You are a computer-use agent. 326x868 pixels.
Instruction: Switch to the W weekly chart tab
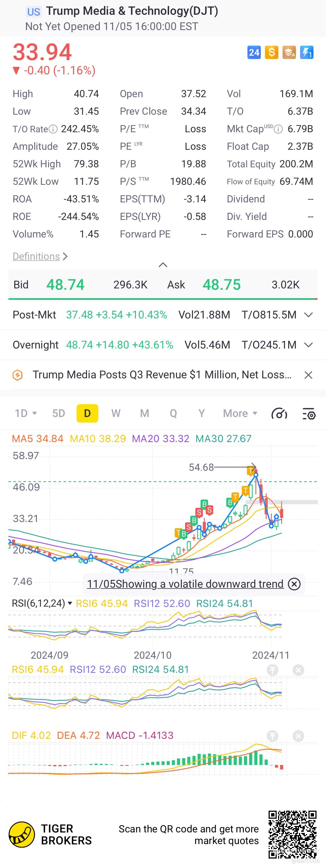[116, 413]
